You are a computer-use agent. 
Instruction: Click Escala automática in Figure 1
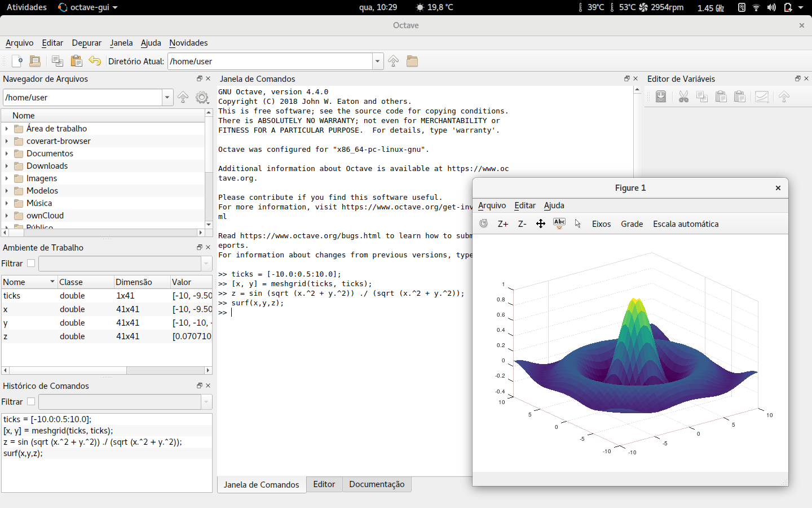tap(685, 224)
